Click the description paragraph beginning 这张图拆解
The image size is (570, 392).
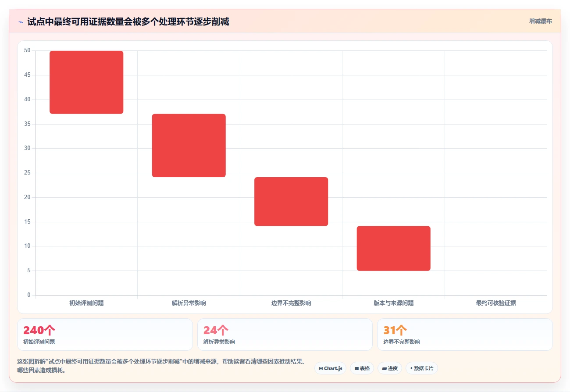coord(161,366)
